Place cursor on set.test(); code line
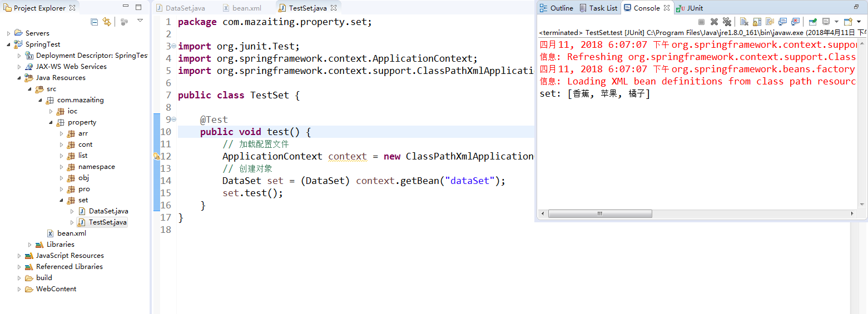The height and width of the screenshot is (314, 868). (x=252, y=193)
